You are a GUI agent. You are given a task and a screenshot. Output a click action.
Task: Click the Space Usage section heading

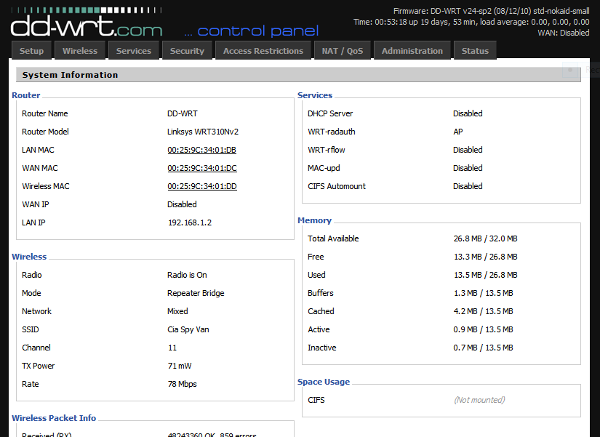(324, 382)
